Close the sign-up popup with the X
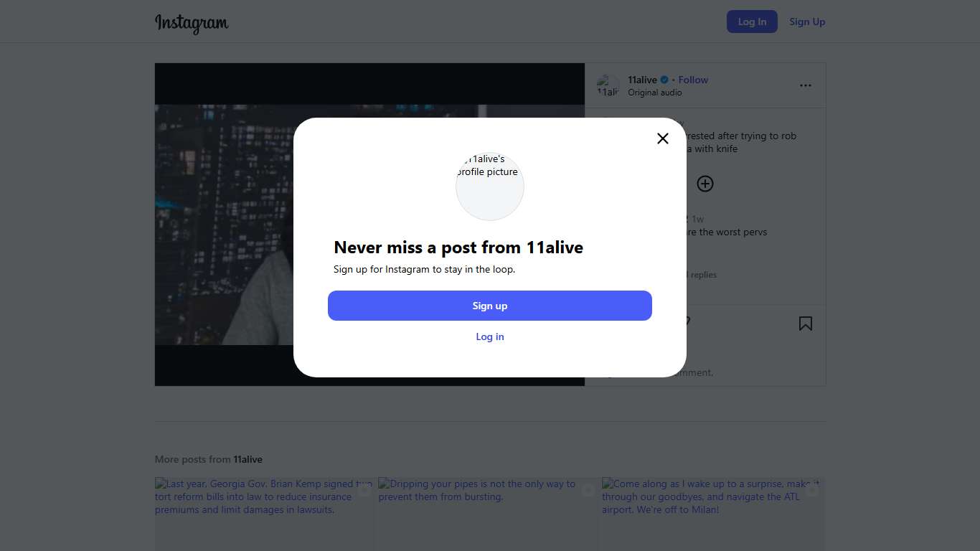The height and width of the screenshot is (551, 980). coord(663,138)
